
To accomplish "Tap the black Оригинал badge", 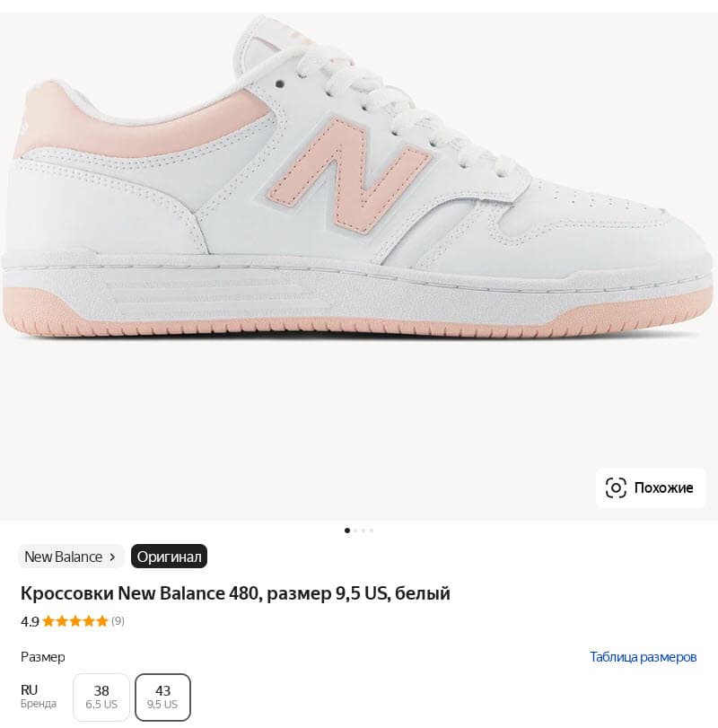I will pos(169,557).
